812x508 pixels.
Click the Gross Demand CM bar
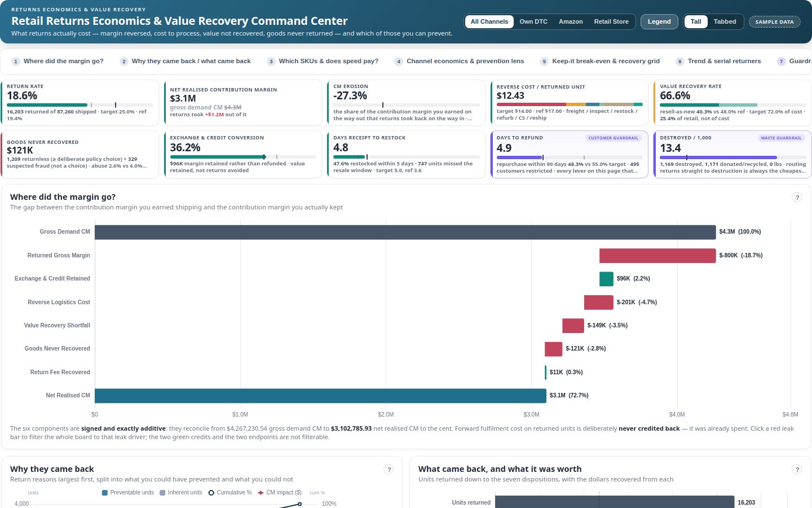405,232
